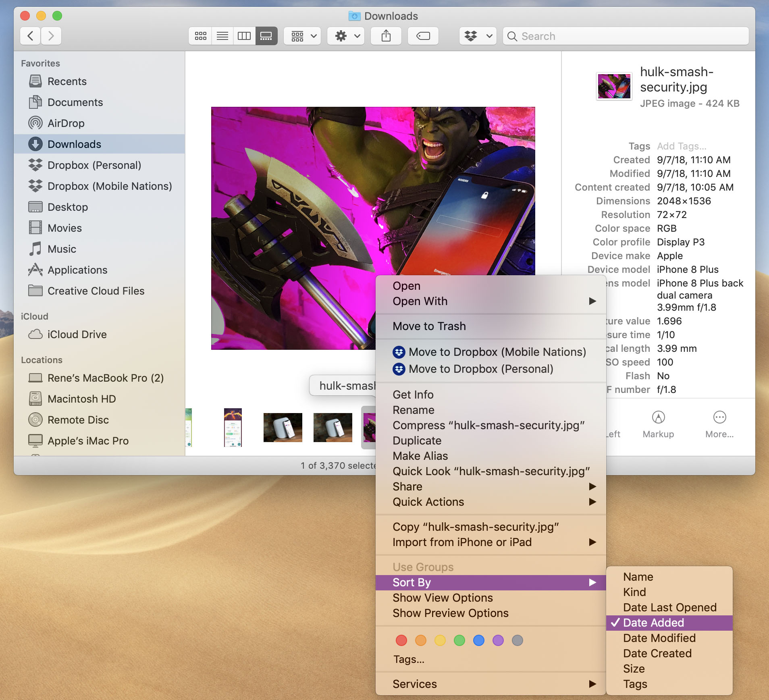Open the gear Action menu

click(346, 36)
